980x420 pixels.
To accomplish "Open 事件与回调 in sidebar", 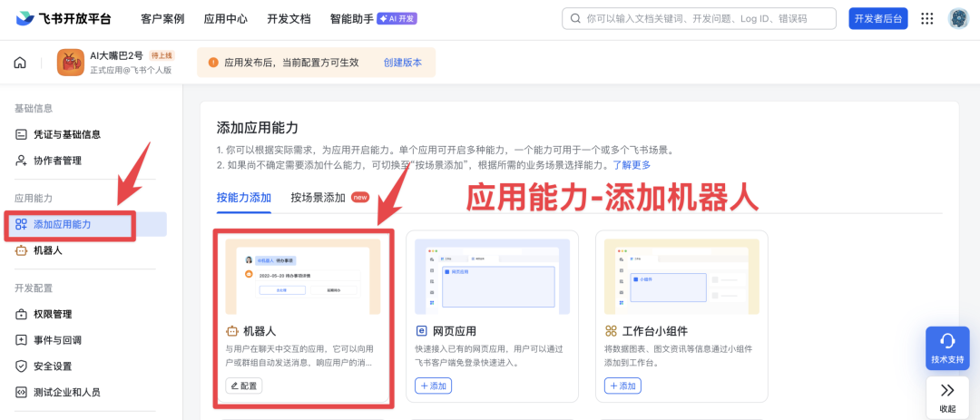I will pyautogui.click(x=57, y=340).
